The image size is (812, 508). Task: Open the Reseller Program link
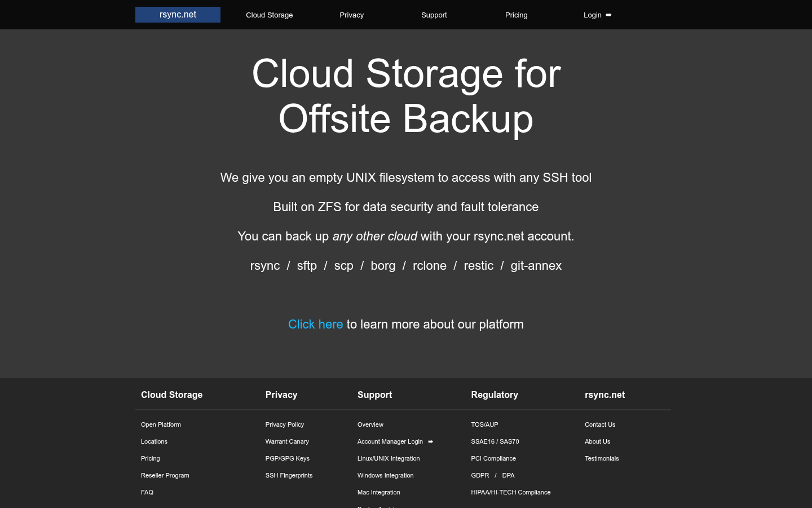[165, 475]
